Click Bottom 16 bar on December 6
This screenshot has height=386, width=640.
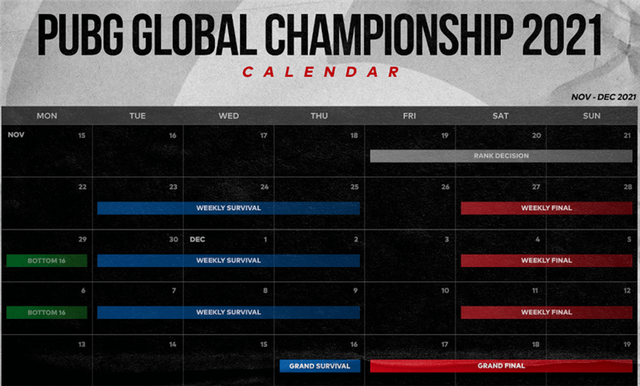point(47,313)
